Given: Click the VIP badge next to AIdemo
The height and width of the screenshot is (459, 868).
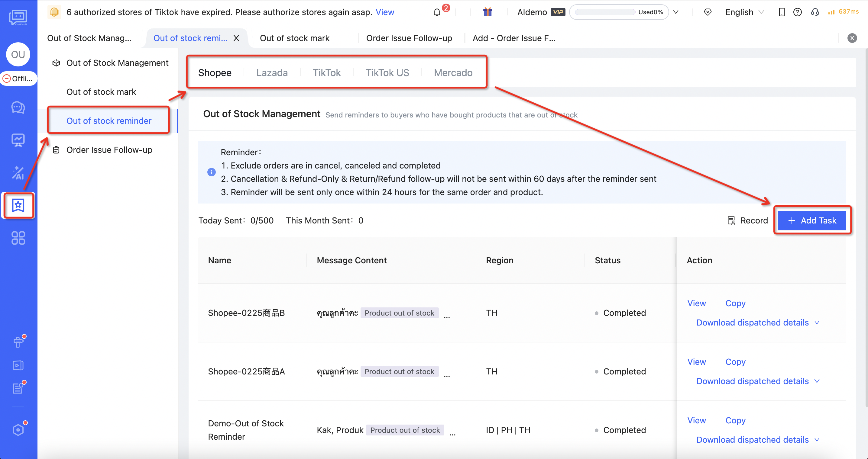Looking at the screenshot, I should pyautogui.click(x=558, y=12).
